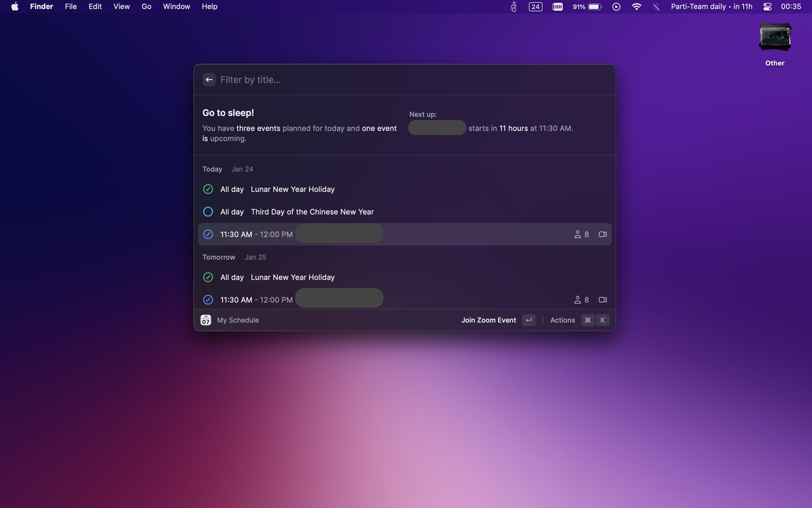The width and height of the screenshot is (812, 508).
Task: Click the battery status icon
Action: (x=594, y=7)
